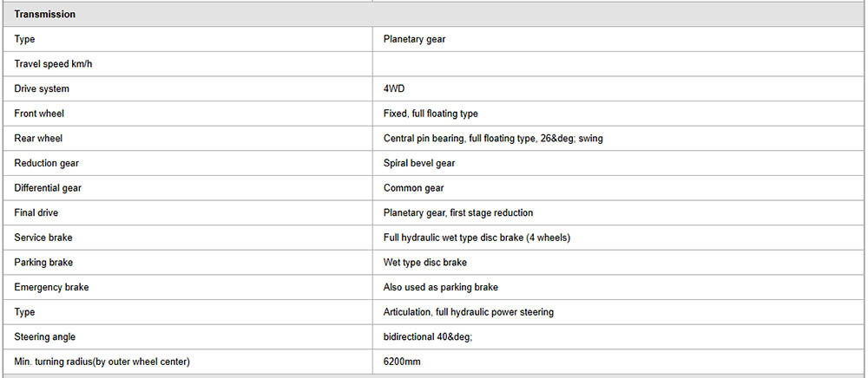Click the Central pin bearing description
The width and height of the screenshot is (868, 378).
pos(492,138)
